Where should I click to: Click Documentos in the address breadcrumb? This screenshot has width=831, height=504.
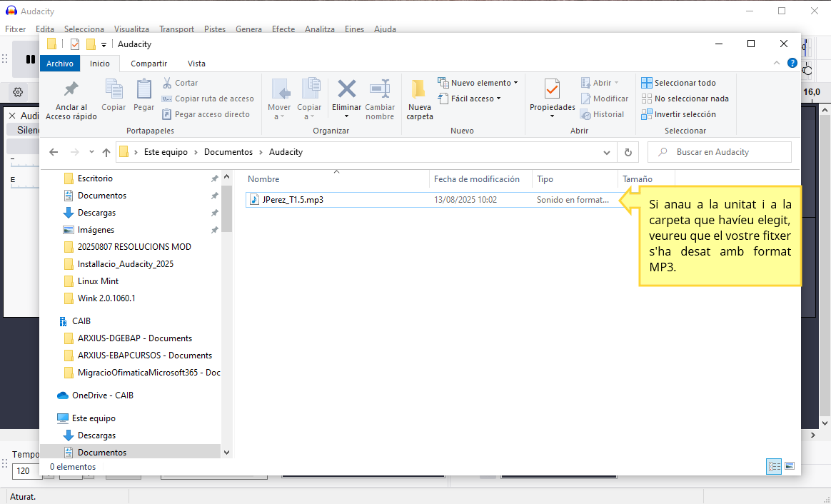tap(228, 152)
